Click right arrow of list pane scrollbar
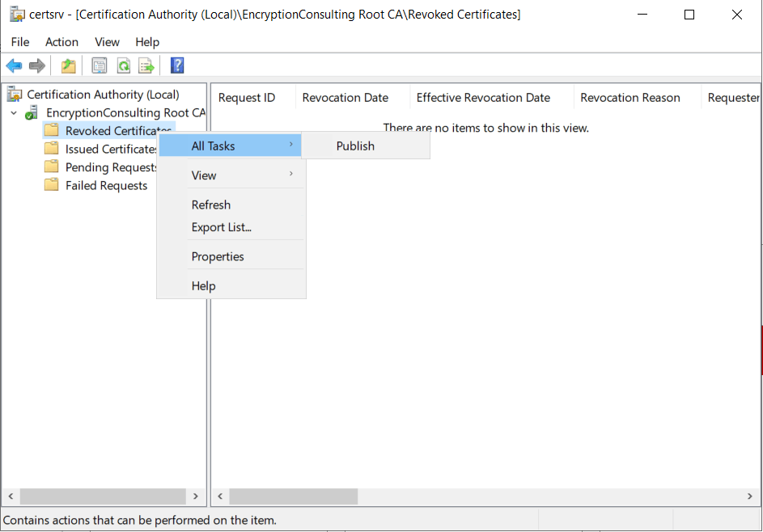This screenshot has width=763, height=532. click(750, 496)
